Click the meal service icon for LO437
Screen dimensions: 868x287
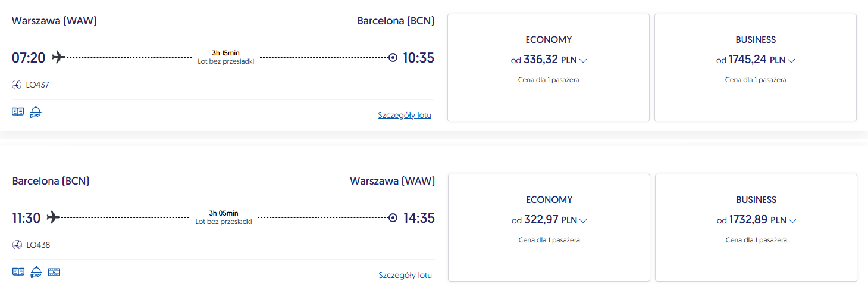point(36,112)
